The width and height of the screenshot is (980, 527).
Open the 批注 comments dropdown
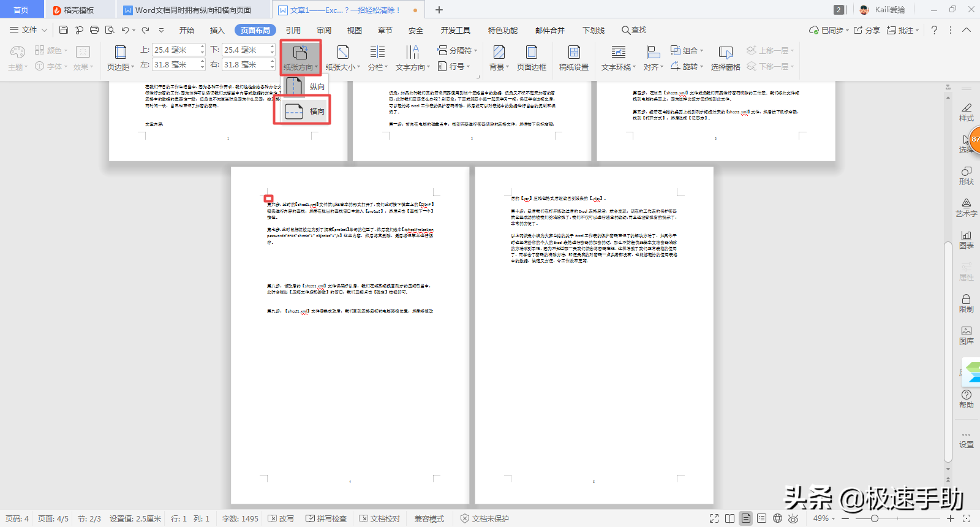[x=903, y=30]
